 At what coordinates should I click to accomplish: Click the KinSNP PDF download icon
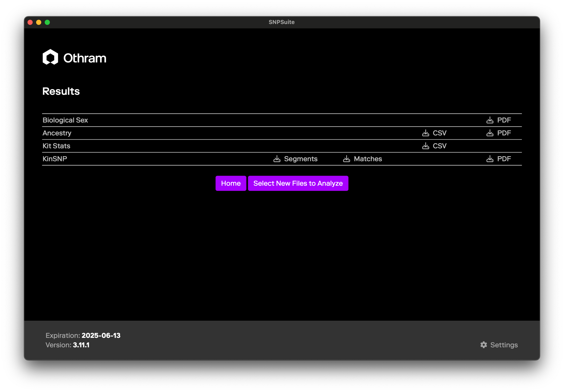[x=490, y=159]
